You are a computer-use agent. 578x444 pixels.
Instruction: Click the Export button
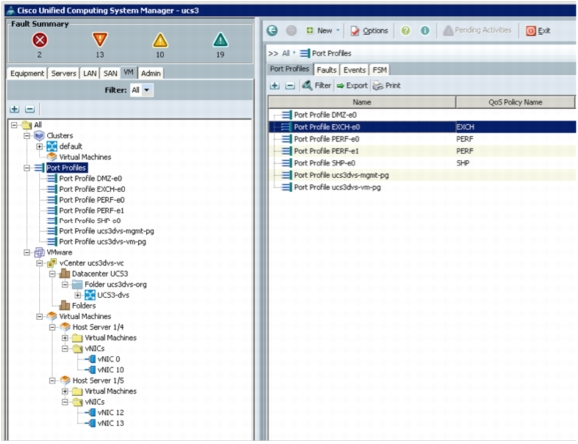pos(352,86)
